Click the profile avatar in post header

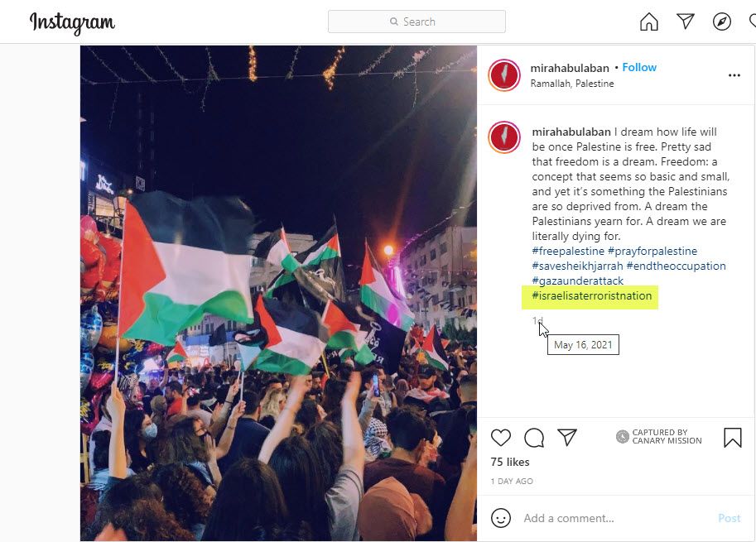[x=503, y=75]
